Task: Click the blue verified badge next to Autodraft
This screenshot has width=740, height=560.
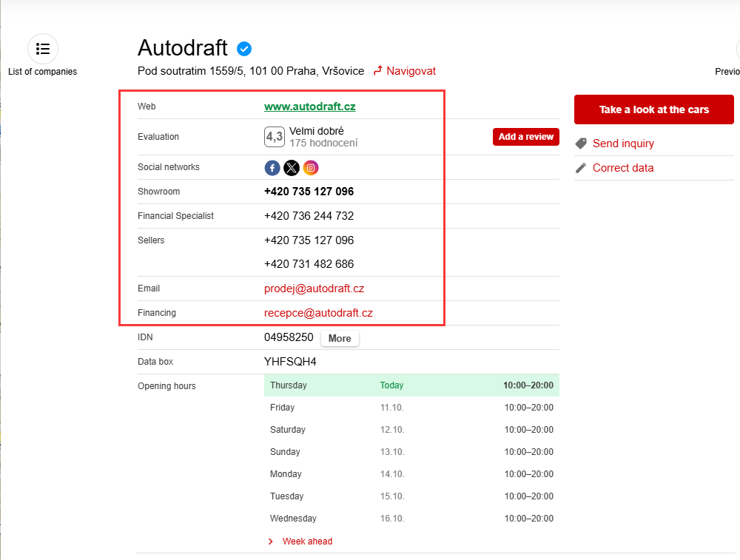Action: tap(244, 49)
